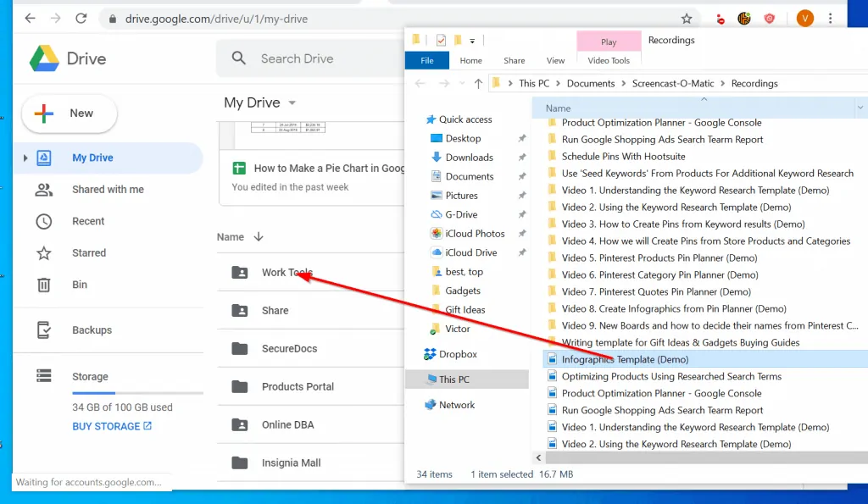Switch to the Share ribbon tab
This screenshot has height=504, width=868.
(515, 60)
